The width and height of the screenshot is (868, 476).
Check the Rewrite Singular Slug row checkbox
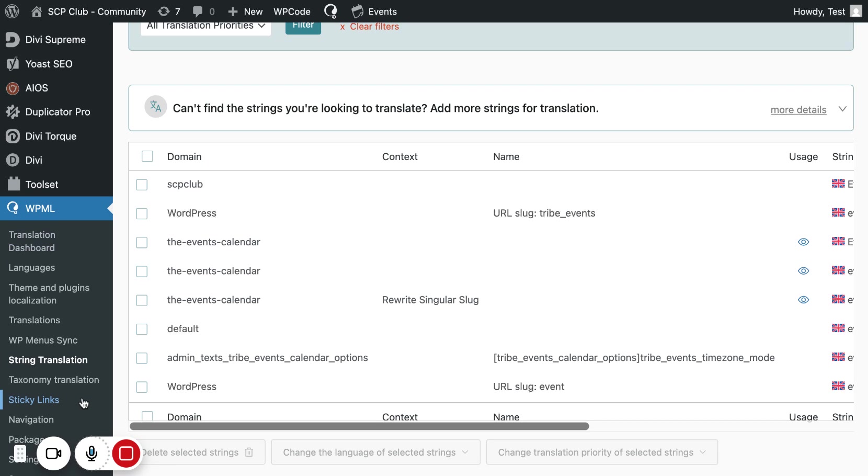(142, 300)
